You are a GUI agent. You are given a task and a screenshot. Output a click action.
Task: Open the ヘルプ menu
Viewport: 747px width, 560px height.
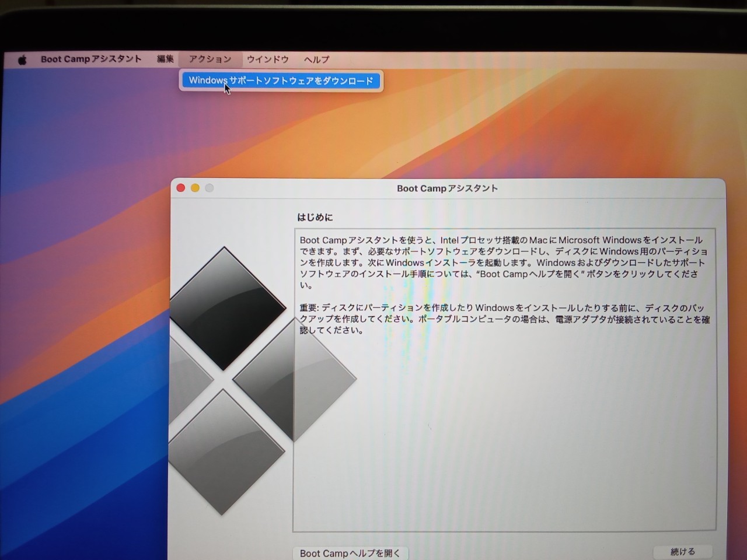coord(317,60)
